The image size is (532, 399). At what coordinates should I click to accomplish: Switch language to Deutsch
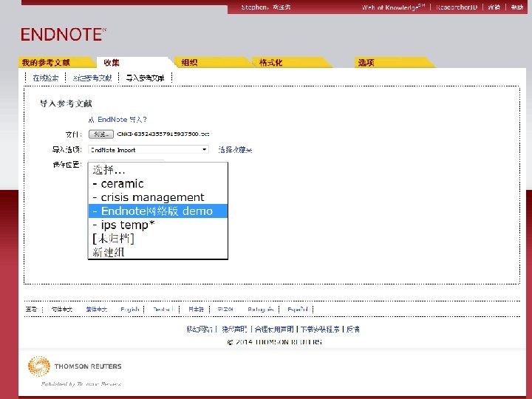click(x=164, y=310)
